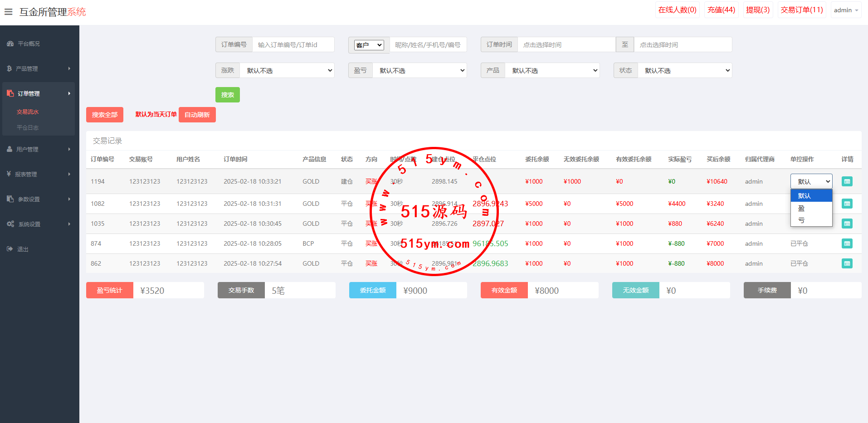This screenshot has height=423, width=868.
Task: Open details icon for order 862
Action: coord(847,263)
